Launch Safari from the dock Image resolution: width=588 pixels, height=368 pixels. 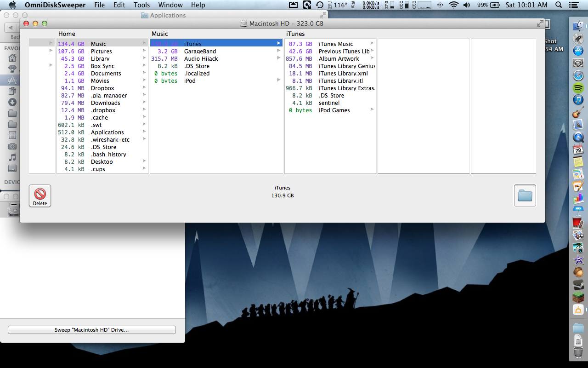(578, 75)
